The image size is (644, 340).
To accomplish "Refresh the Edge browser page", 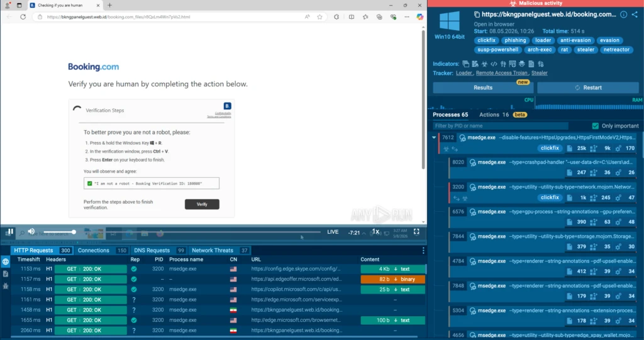I will [x=23, y=17].
